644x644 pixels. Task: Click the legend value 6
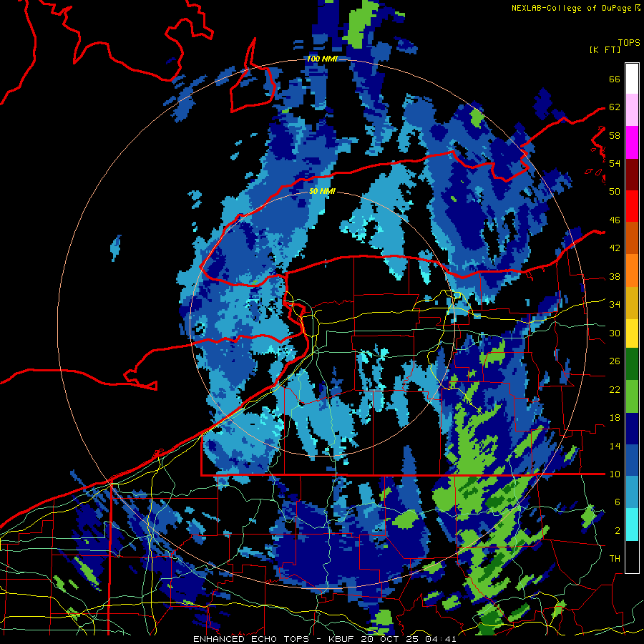617,502
